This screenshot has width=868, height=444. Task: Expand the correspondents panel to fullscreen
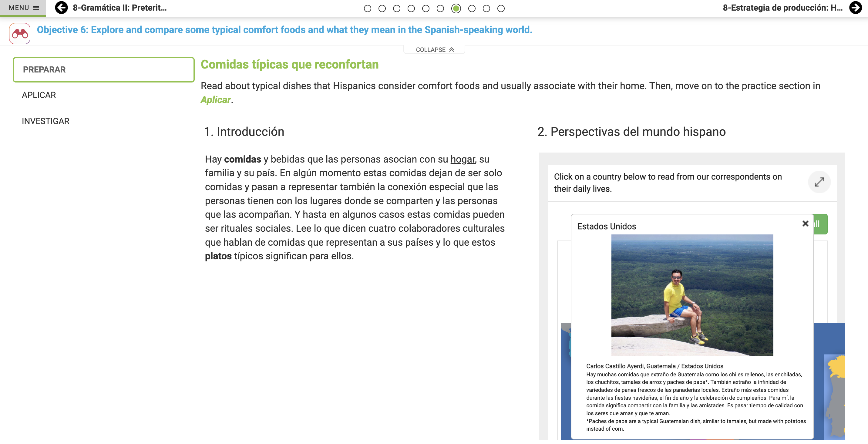[819, 182]
